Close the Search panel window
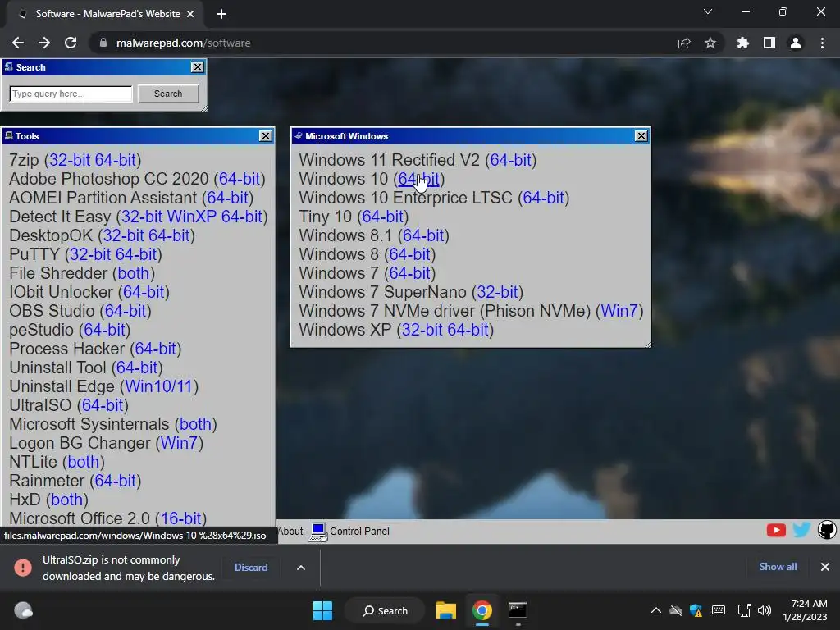840x630 pixels. [198, 67]
